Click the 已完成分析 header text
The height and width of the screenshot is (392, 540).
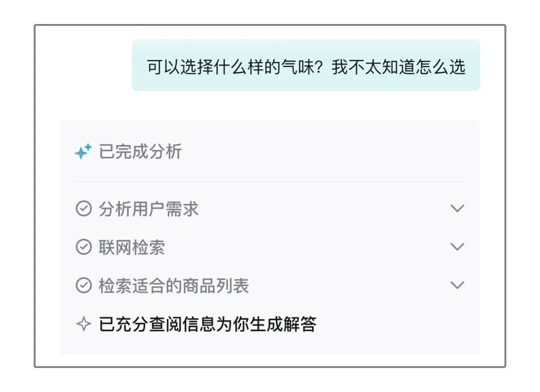140,151
